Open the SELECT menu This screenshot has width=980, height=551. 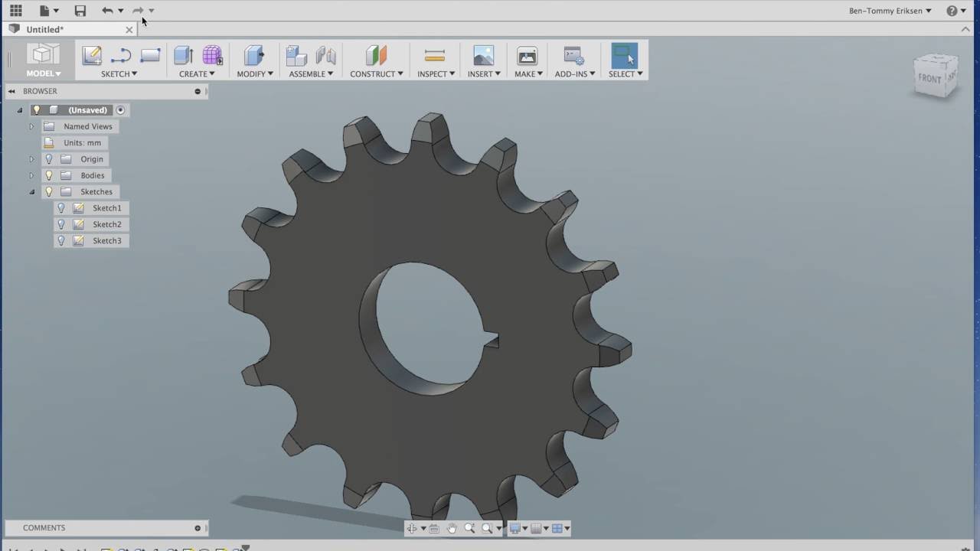click(626, 74)
